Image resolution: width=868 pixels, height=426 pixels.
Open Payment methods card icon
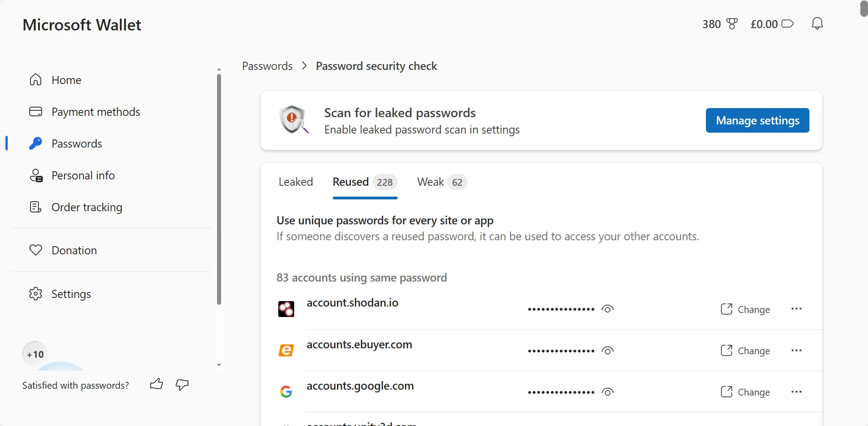click(x=35, y=112)
